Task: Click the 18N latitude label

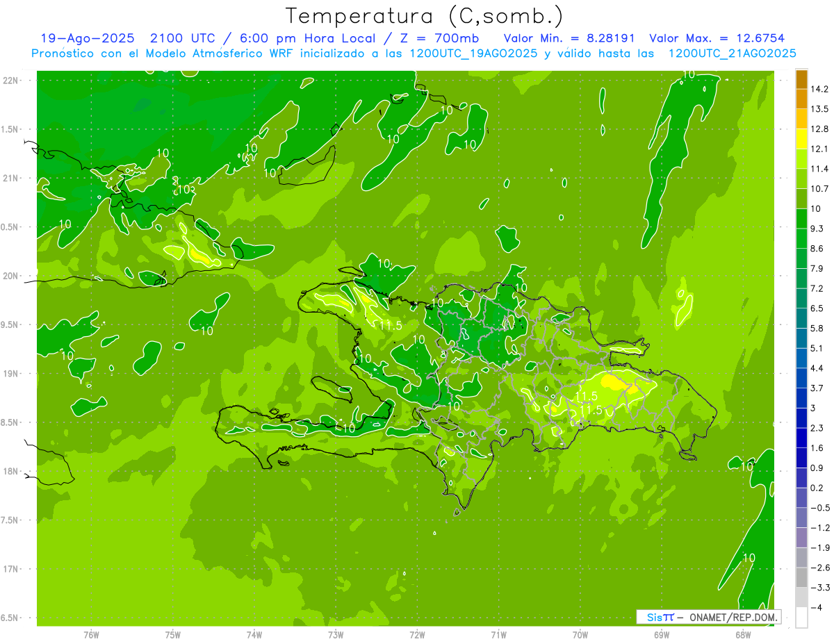Action: tap(10, 471)
